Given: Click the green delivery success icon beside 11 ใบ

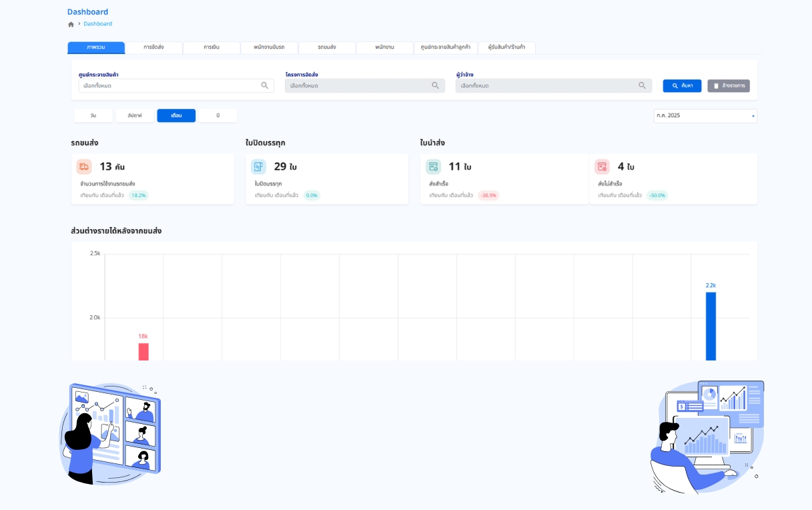Looking at the screenshot, I should point(433,167).
